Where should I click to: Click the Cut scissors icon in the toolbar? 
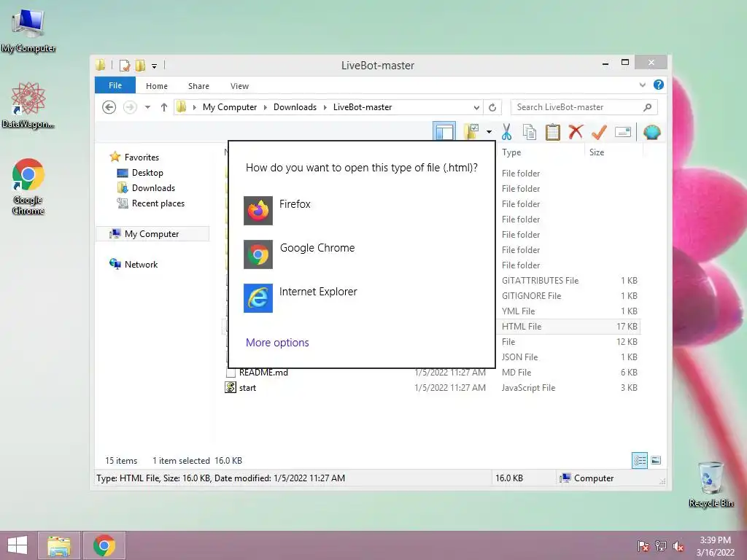coord(506,132)
